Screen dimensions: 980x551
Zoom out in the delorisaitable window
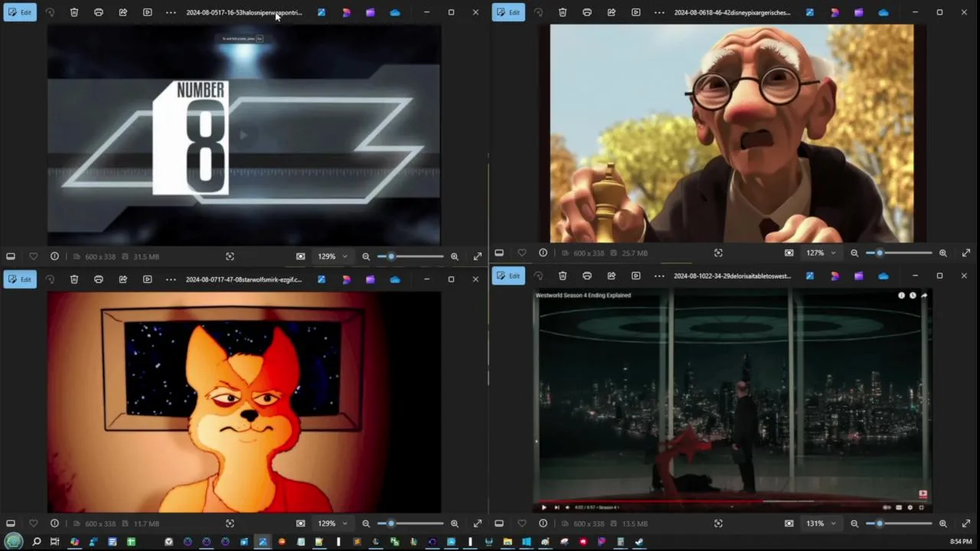coord(854,523)
